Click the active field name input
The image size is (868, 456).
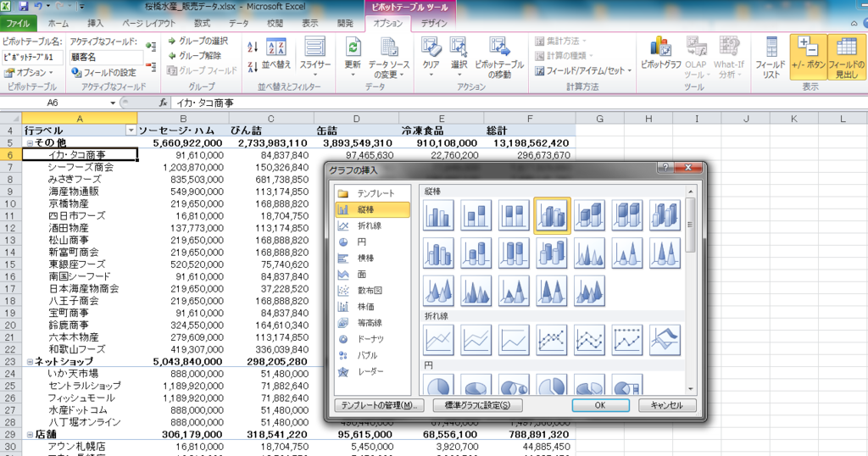click(105, 57)
